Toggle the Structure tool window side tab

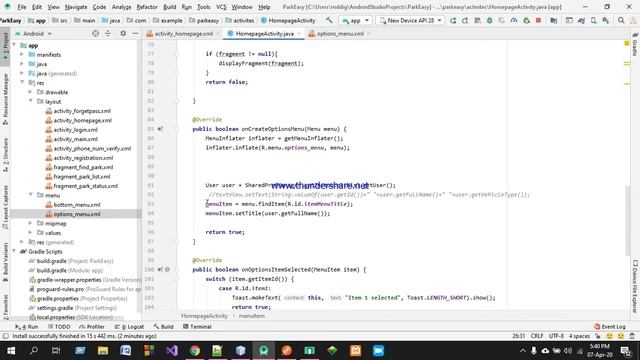[5, 154]
